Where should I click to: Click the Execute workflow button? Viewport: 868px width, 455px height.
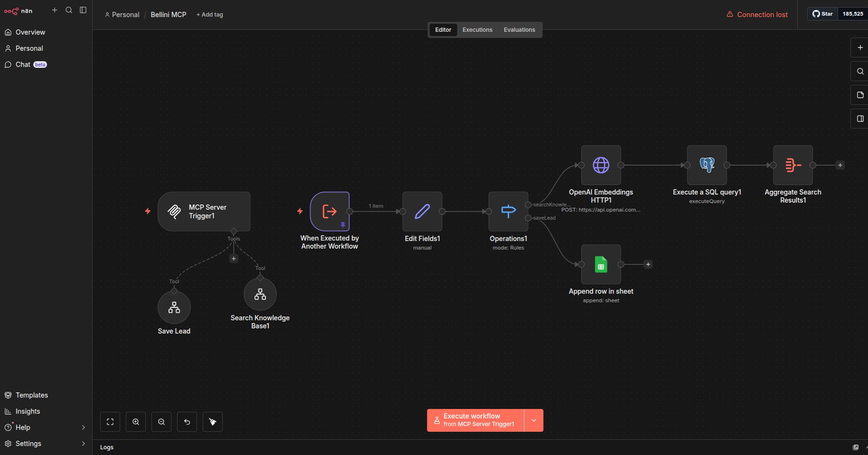tap(475, 420)
